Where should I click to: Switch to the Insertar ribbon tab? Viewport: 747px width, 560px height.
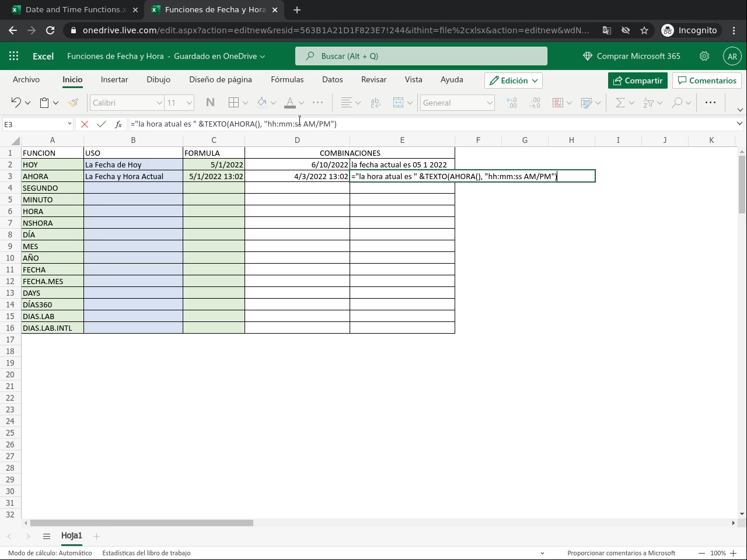coord(114,79)
